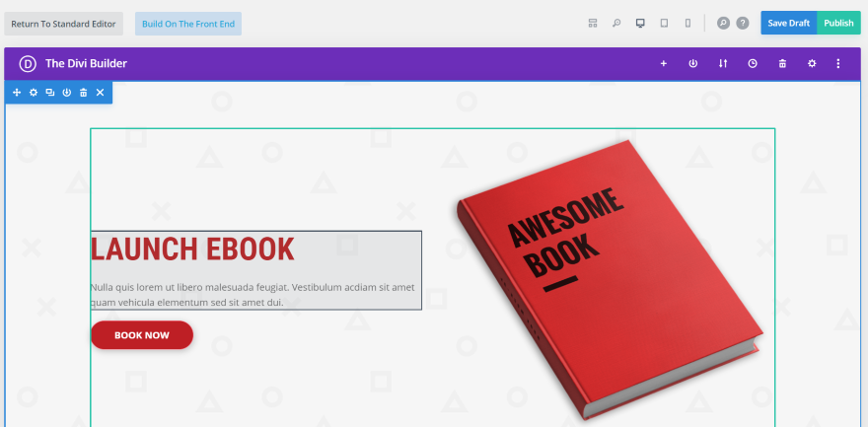The width and height of the screenshot is (868, 427).
Task: Select phone preview icon
Action: coord(687,24)
